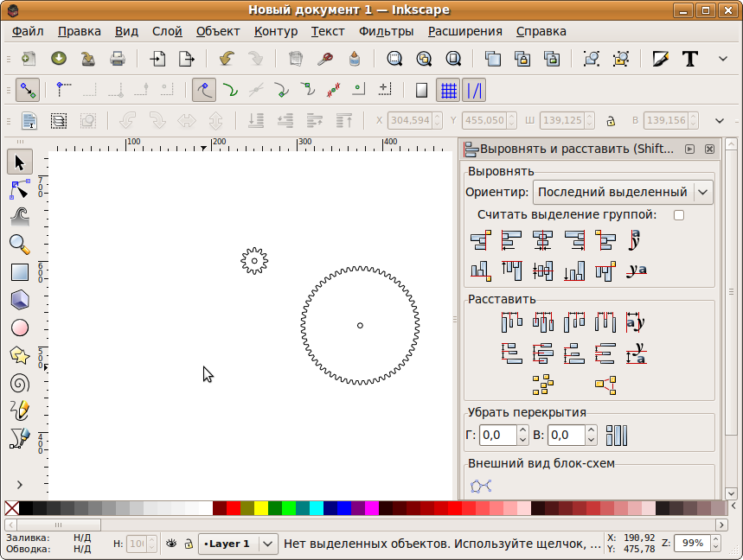Open the Text and Font dialog T icon
The image size is (743, 560).
690,59
